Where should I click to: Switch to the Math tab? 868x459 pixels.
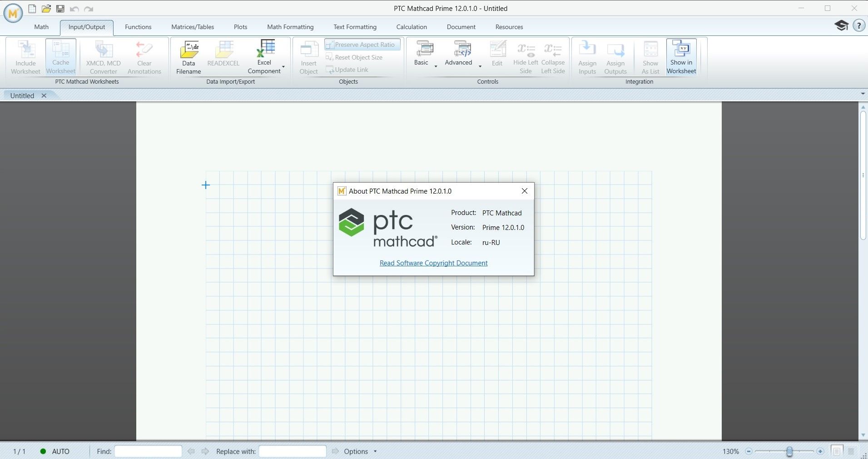click(x=41, y=27)
